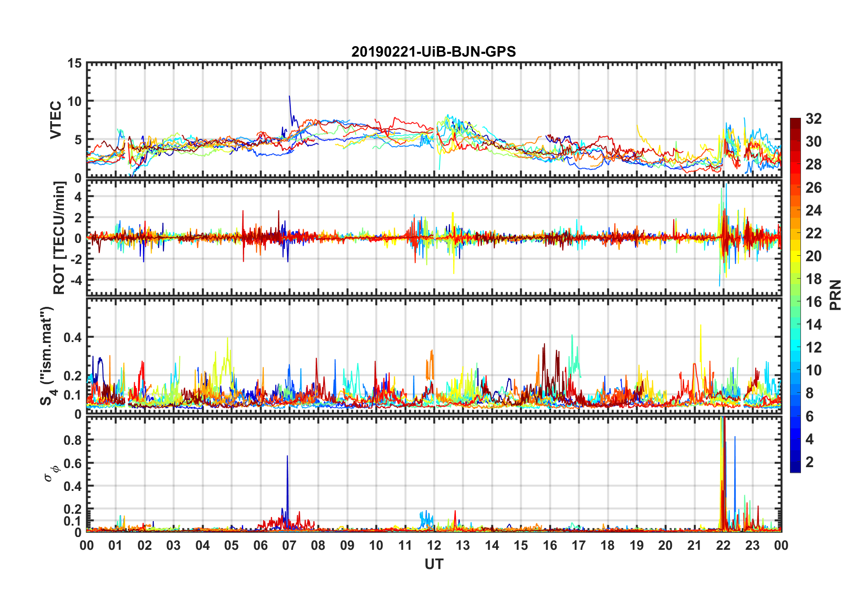Viewport: 868px width, 590px height.
Task: Select the sigma-phi axis tick "0.6"
Action: point(73,463)
